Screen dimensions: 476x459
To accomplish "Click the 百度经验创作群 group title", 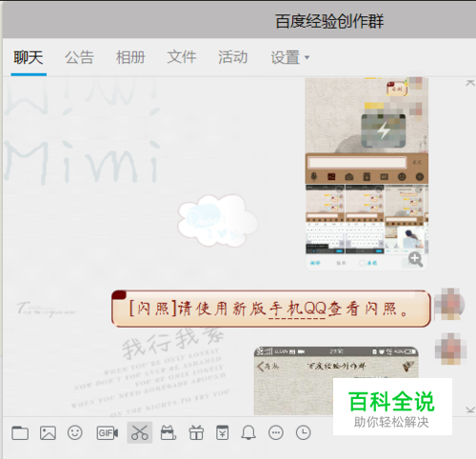I will pos(329,22).
